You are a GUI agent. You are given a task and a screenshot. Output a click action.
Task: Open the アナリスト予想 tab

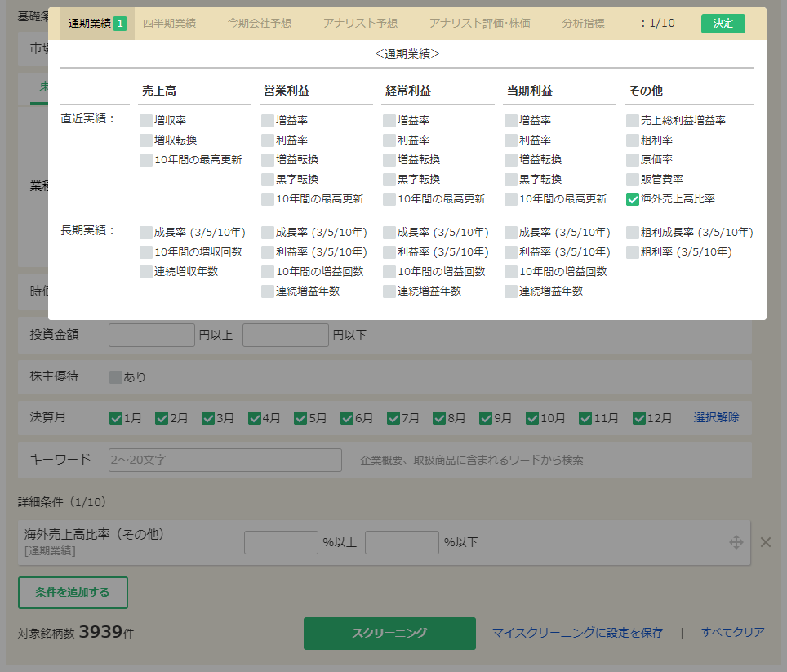coord(360,24)
